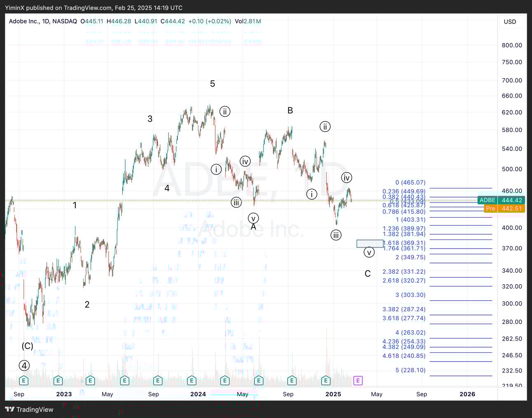Select the (C) wave label
This screenshot has width=532, height=418.
[28, 346]
